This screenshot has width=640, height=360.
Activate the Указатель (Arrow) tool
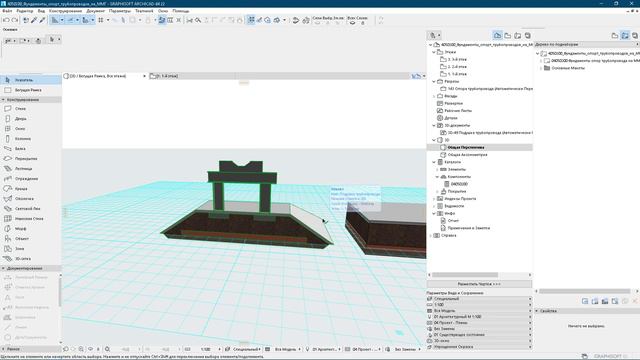coord(31,80)
